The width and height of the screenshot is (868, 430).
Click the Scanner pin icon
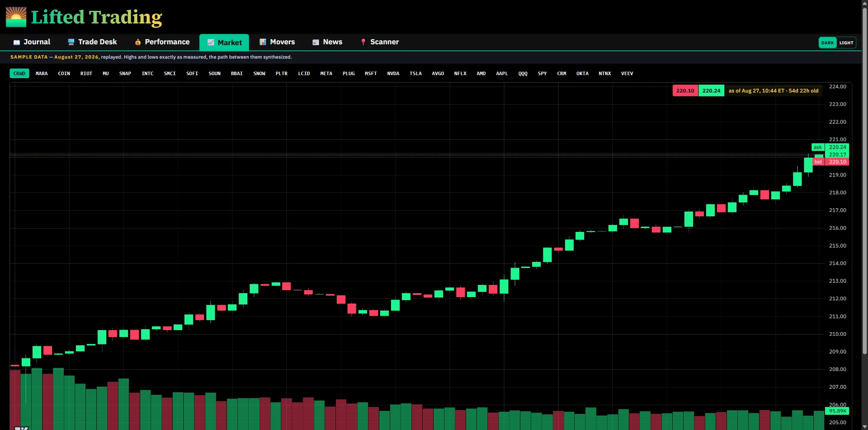click(363, 42)
